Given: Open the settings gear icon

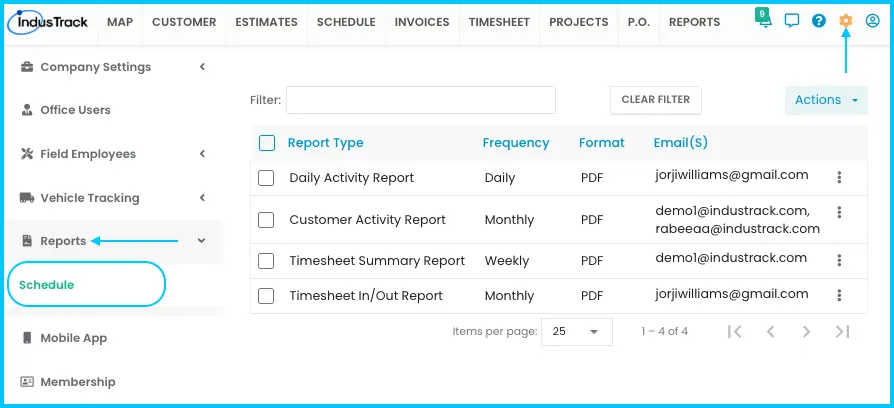Looking at the screenshot, I should (x=846, y=21).
